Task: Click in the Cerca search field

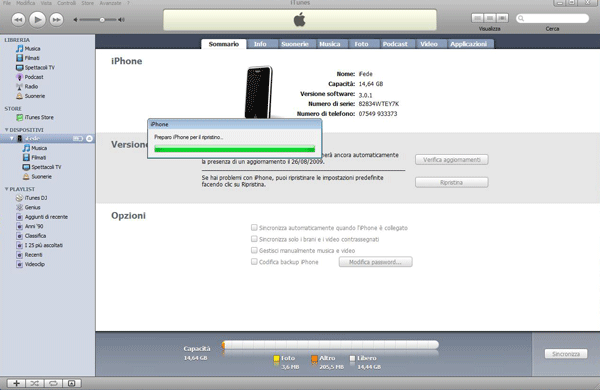Action: 552,18
